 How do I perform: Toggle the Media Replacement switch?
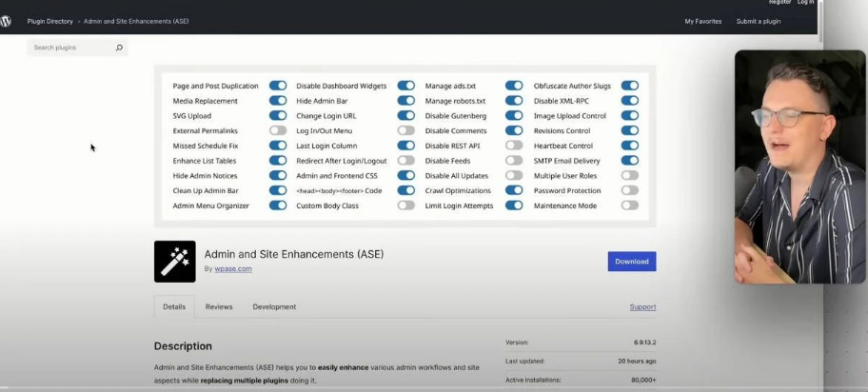coord(278,101)
